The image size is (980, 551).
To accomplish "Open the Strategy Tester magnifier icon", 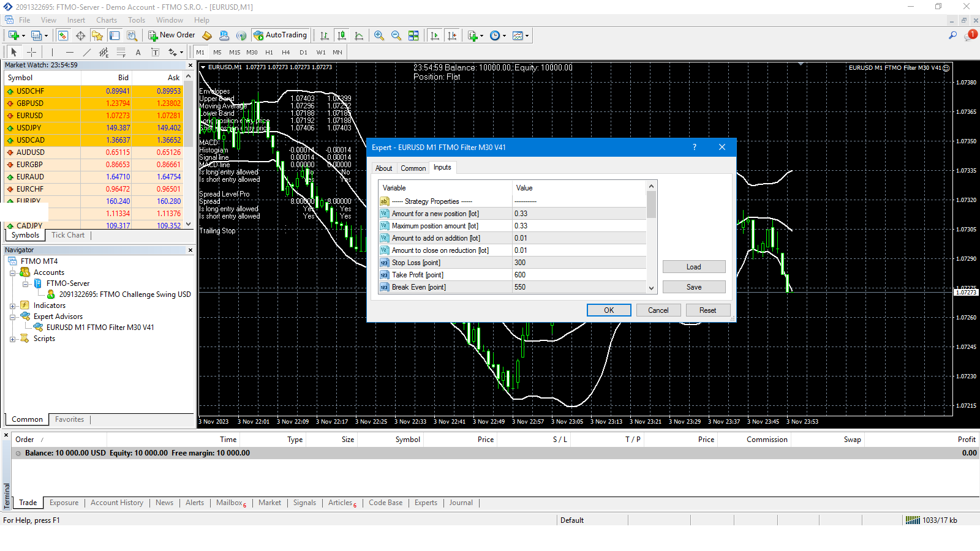I will (132, 36).
